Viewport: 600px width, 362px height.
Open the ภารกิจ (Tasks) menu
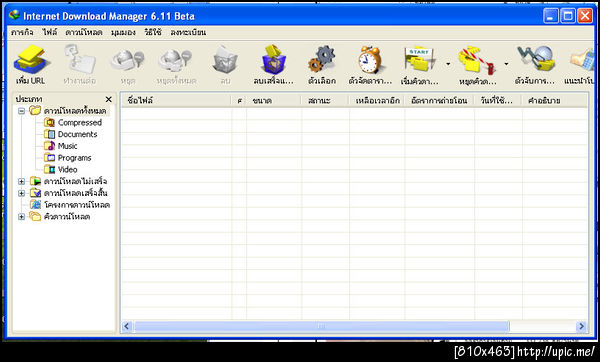[22, 33]
